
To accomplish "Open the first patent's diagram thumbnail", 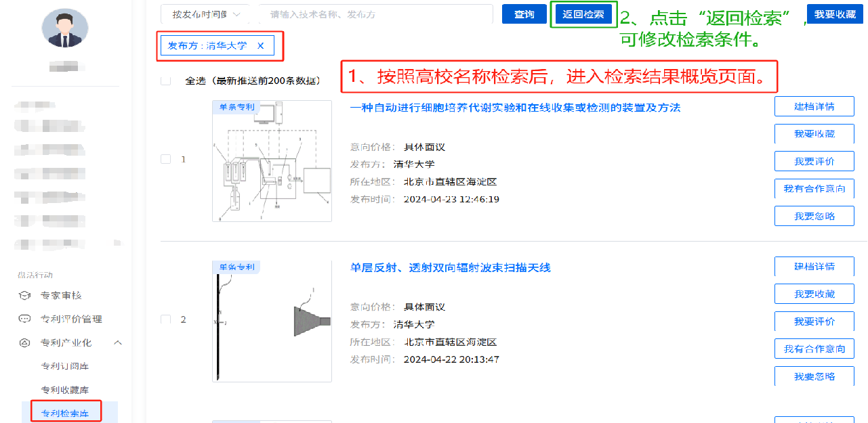I will [272, 161].
